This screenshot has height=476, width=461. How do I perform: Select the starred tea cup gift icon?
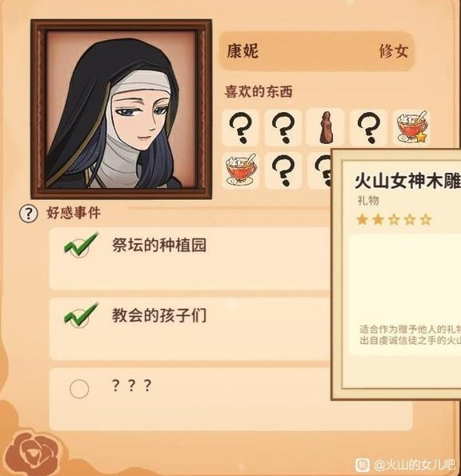412,127
